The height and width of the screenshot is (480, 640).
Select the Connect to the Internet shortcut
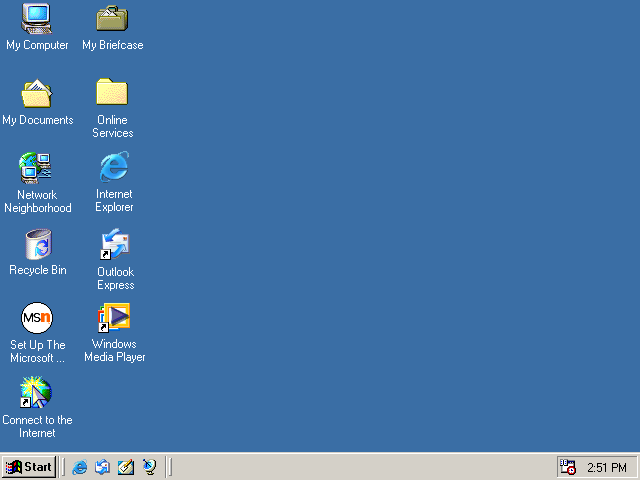click(x=36, y=392)
